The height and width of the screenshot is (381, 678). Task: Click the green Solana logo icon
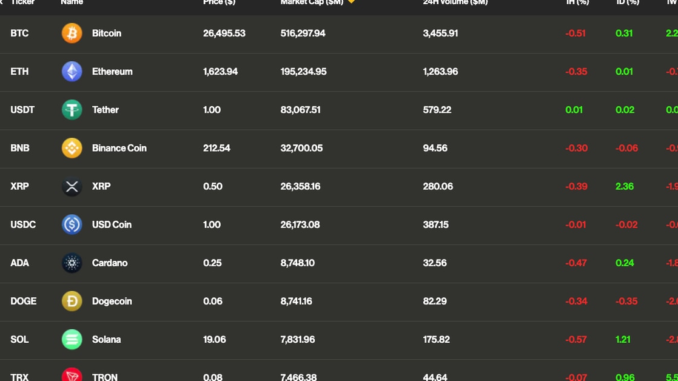pyautogui.click(x=72, y=339)
